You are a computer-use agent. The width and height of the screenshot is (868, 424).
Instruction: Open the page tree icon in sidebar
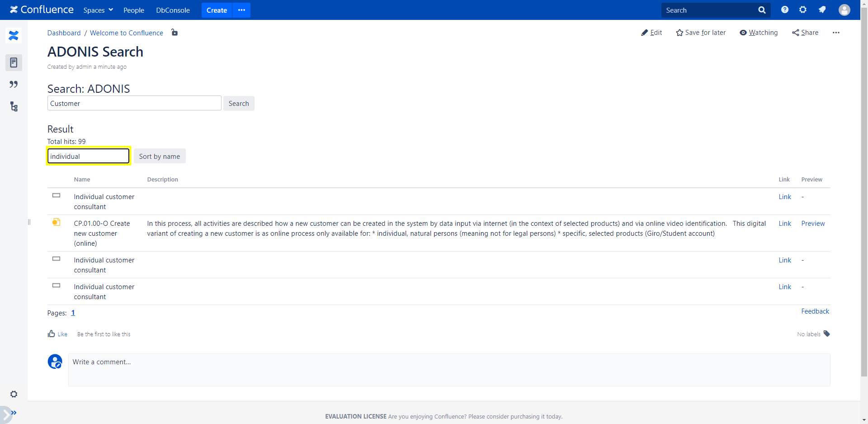pos(14,107)
